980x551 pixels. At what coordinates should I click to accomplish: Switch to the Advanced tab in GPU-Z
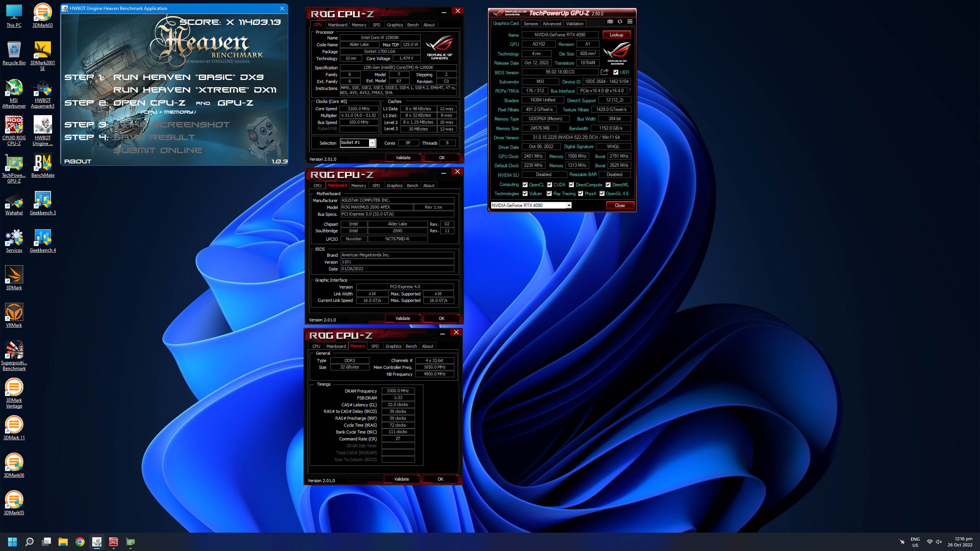coord(552,24)
